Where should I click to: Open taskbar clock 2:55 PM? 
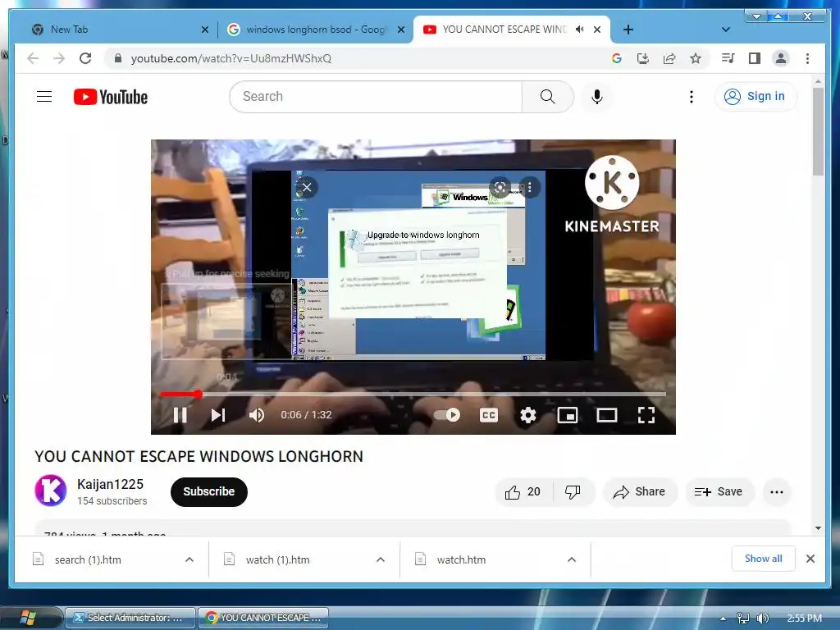coord(805,619)
